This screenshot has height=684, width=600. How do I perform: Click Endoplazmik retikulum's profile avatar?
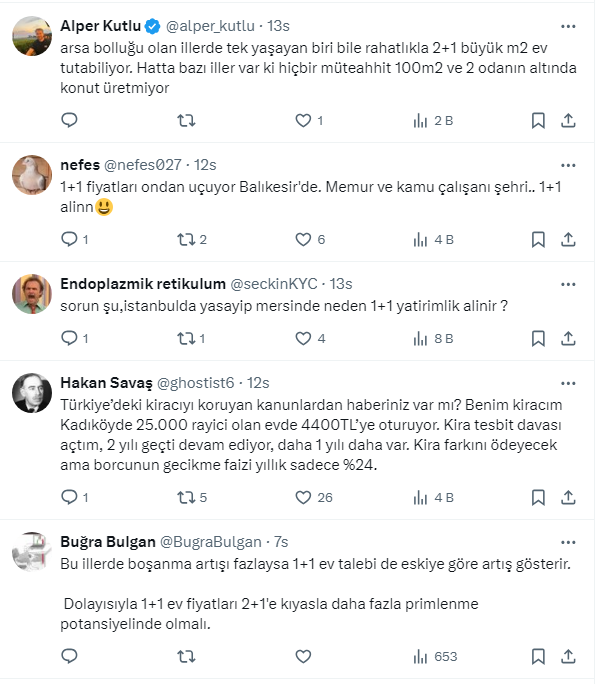pos(32,294)
